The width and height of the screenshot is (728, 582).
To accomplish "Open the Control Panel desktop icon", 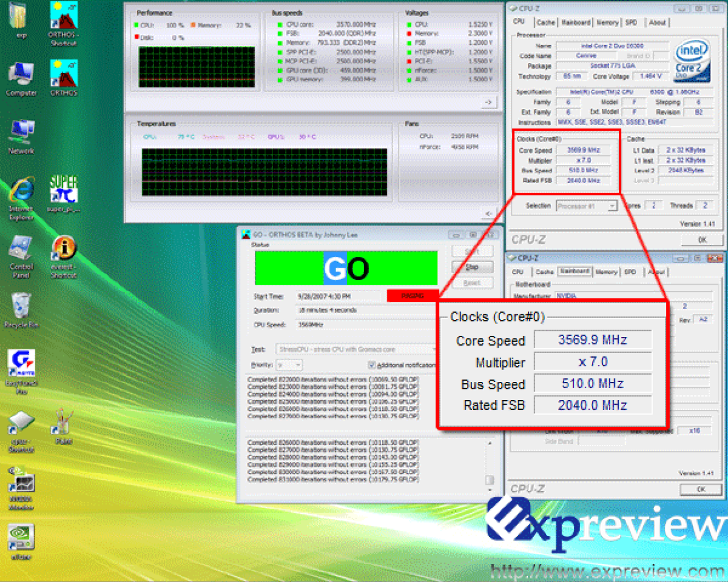I will (x=21, y=257).
